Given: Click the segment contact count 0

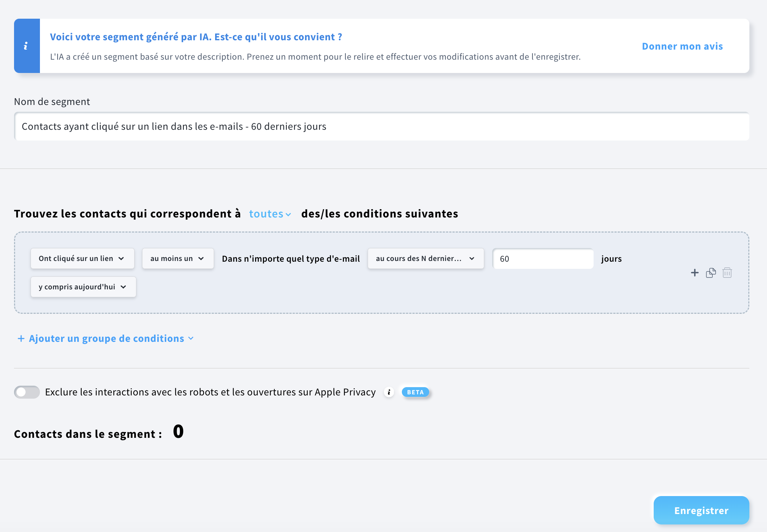Looking at the screenshot, I should tap(178, 432).
